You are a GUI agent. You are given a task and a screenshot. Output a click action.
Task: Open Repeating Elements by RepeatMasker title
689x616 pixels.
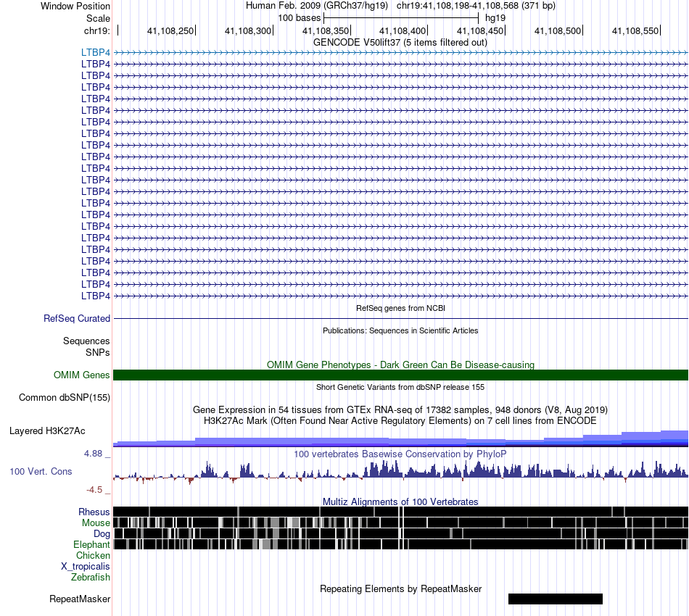[400, 588]
